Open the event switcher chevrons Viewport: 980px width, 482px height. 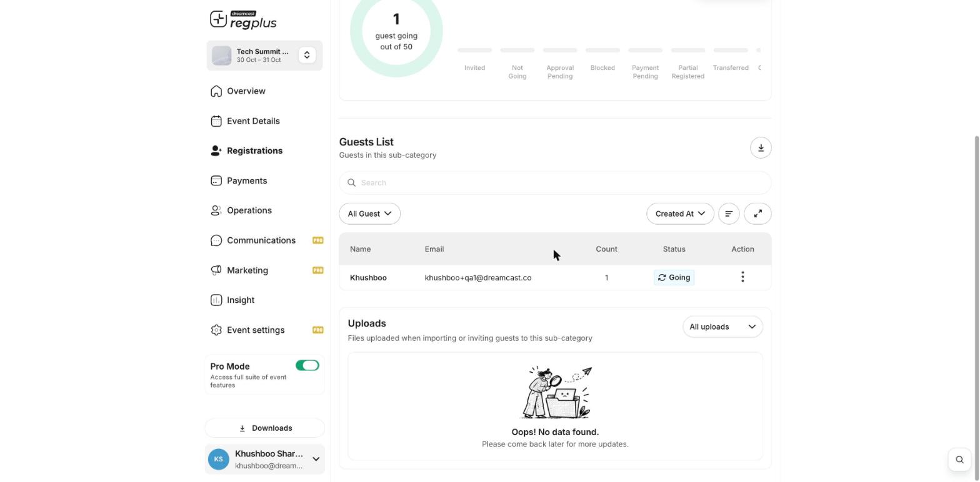pos(307,55)
